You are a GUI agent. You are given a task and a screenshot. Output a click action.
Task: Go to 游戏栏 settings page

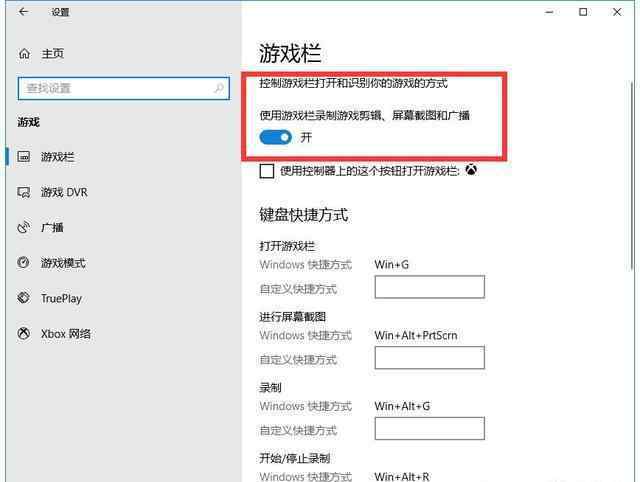[58, 157]
